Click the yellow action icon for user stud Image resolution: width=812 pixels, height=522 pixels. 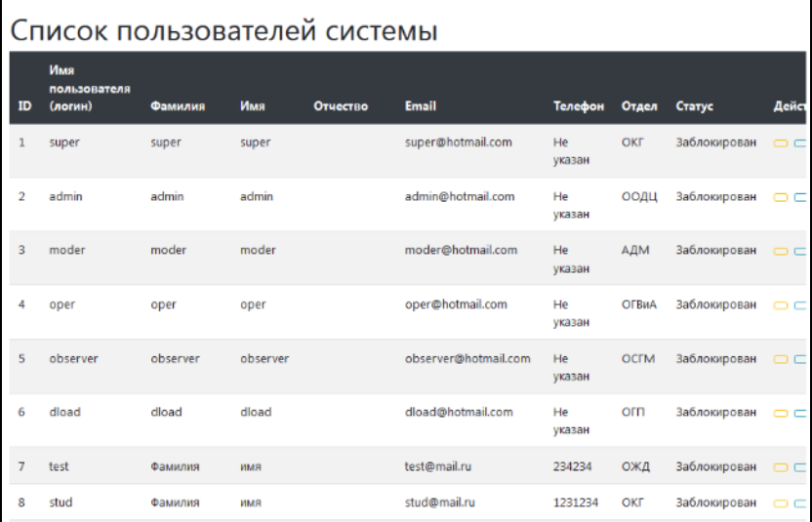[781, 503]
